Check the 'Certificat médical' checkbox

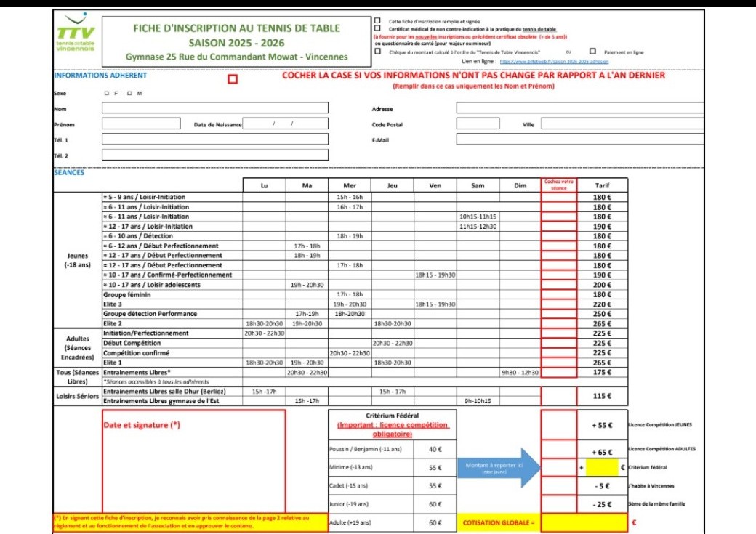click(377, 28)
